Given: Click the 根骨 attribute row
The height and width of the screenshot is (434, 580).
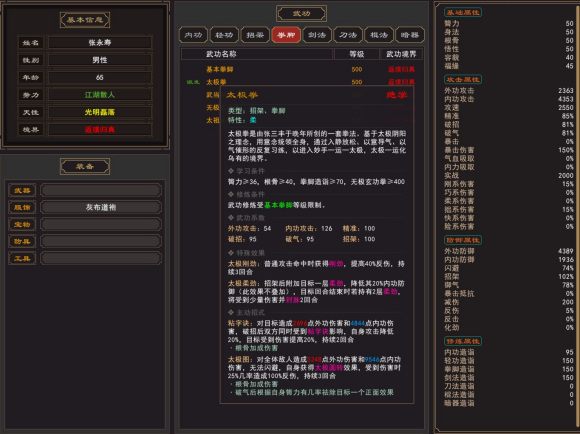Looking at the screenshot, I should coord(509,41).
